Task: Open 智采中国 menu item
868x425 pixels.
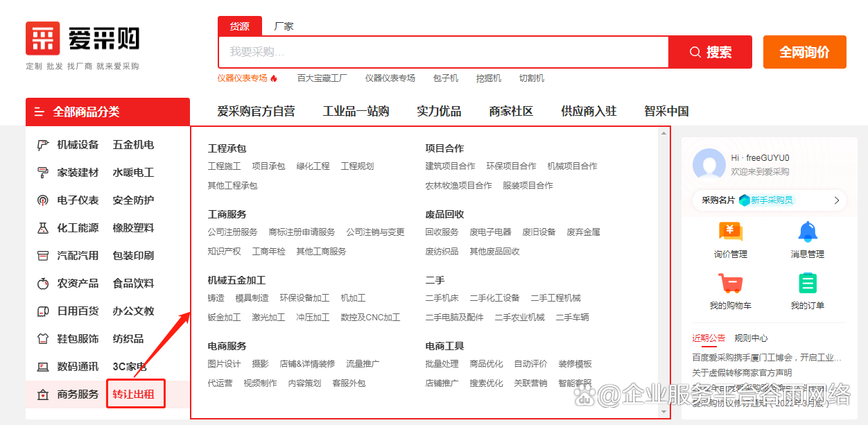Action: click(x=666, y=112)
